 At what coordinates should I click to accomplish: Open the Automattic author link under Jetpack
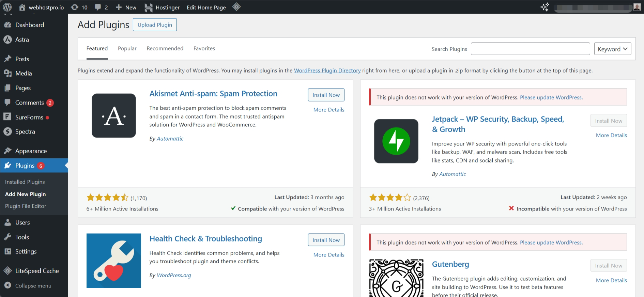[453, 174]
